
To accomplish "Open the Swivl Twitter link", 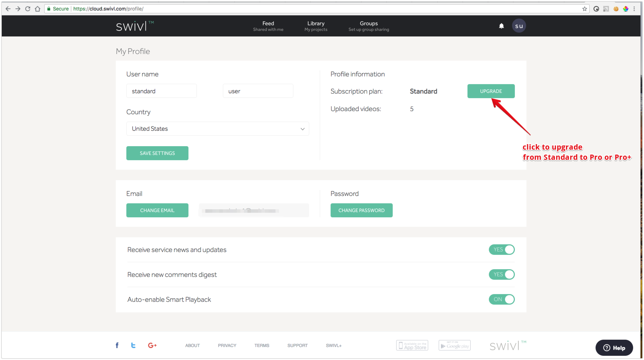I will pos(133,345).
